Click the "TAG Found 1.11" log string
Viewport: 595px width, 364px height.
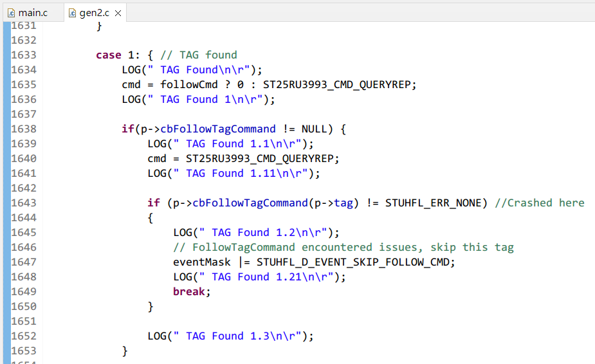pyautogui.click(x=241, y=174)
